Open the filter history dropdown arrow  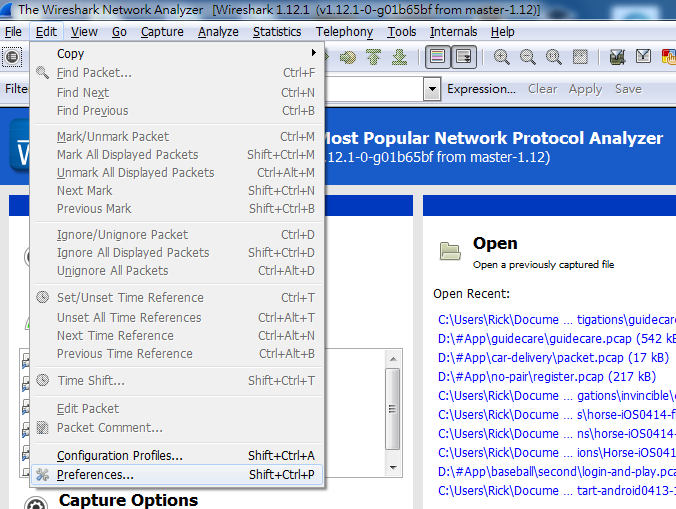tap(432, 89)
